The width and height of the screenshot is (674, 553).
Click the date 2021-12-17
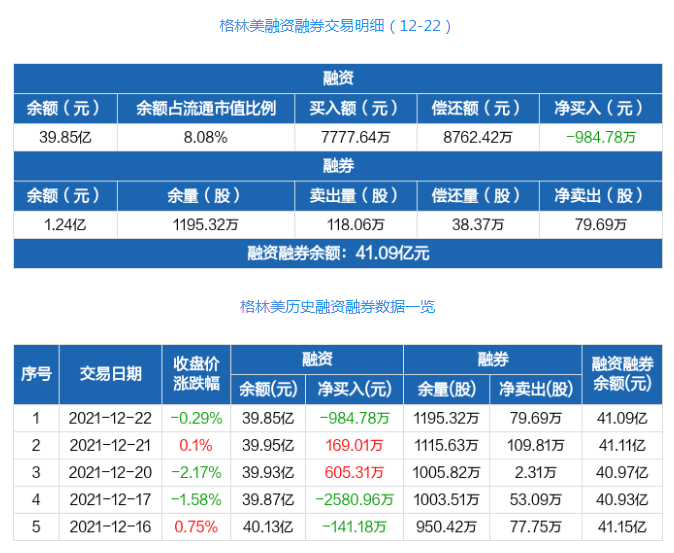click(110, 500)
